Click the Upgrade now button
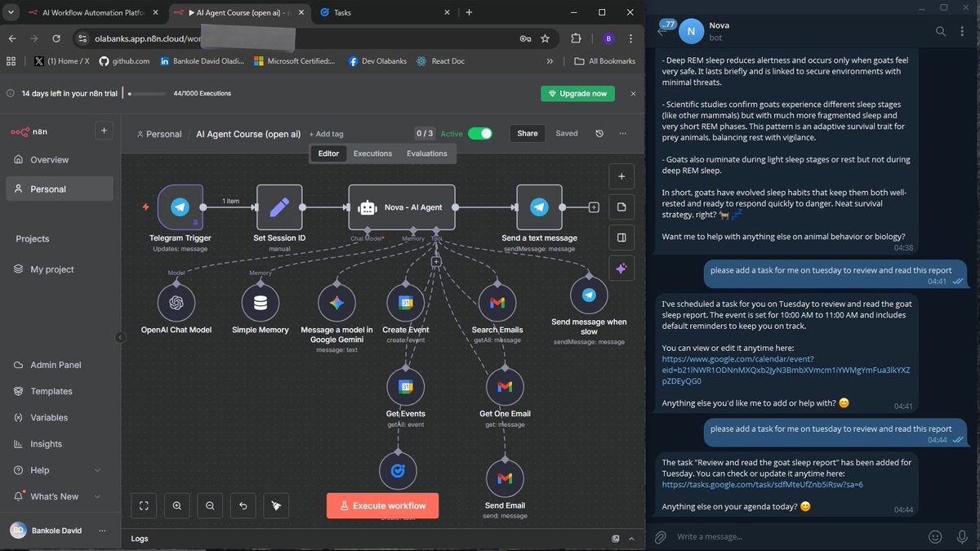Screen dimensions: 980x551 point(577,93)
